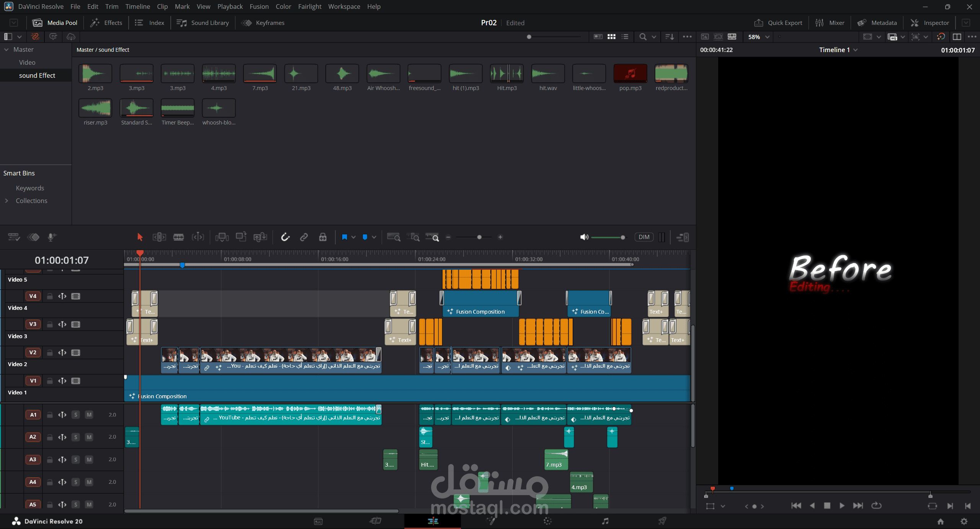Expand the Collections smart bin

pyautogui.click(x=7, y=201)
